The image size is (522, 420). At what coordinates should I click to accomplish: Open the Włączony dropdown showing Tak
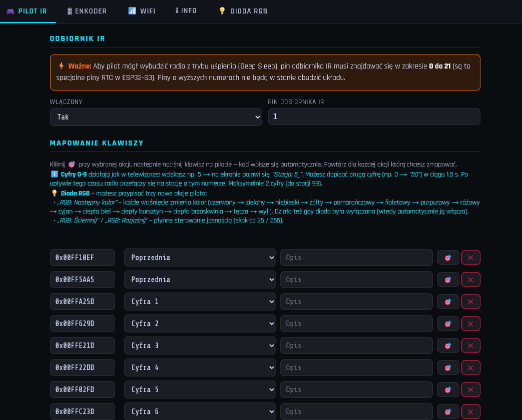[x=156, y=117]
